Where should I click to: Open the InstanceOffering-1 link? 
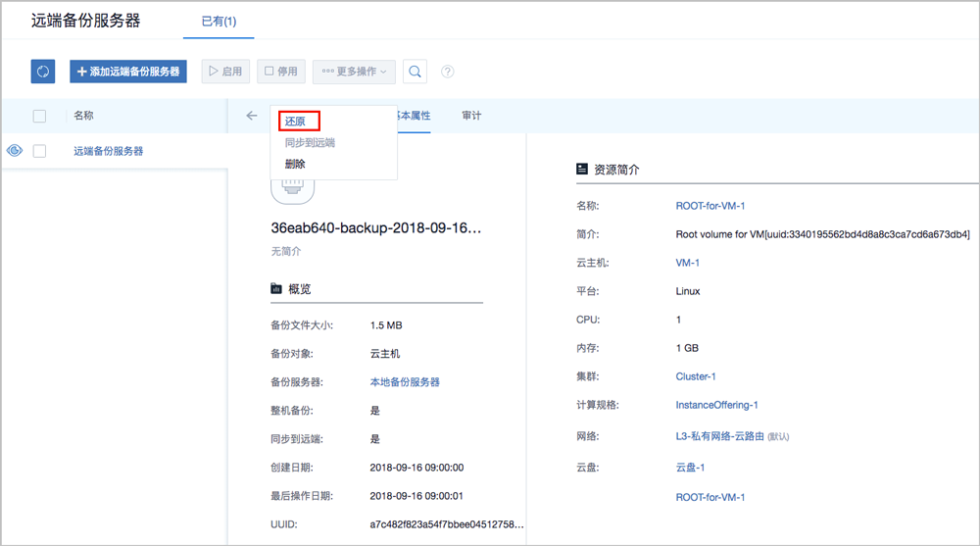click(717, 405)
